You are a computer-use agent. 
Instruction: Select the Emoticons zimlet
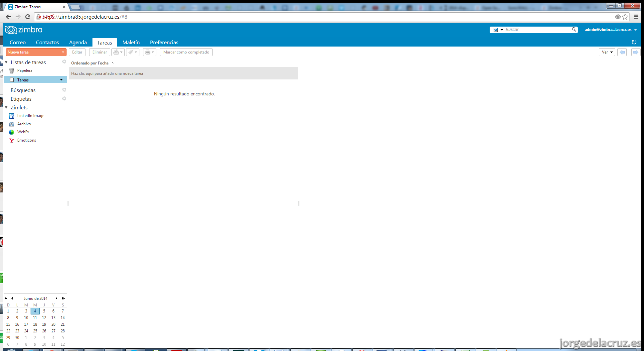[27, 140]
